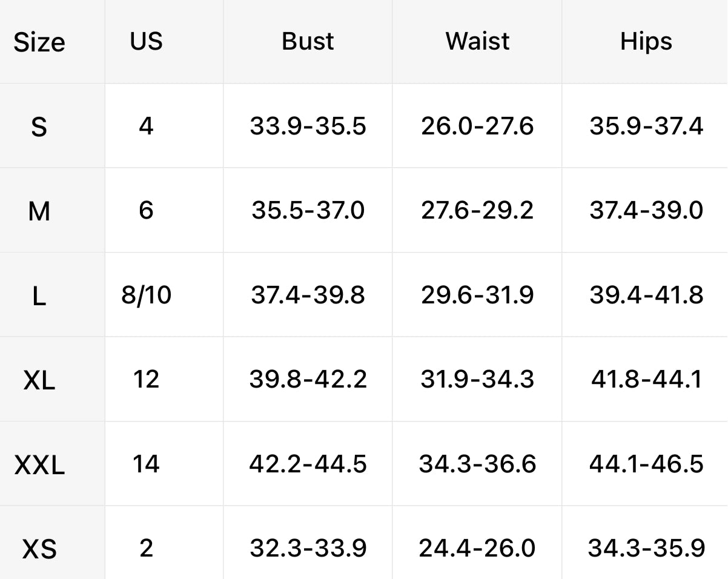
Task: Click waist measurement 27.6-29.2
Action: point(477,211)
